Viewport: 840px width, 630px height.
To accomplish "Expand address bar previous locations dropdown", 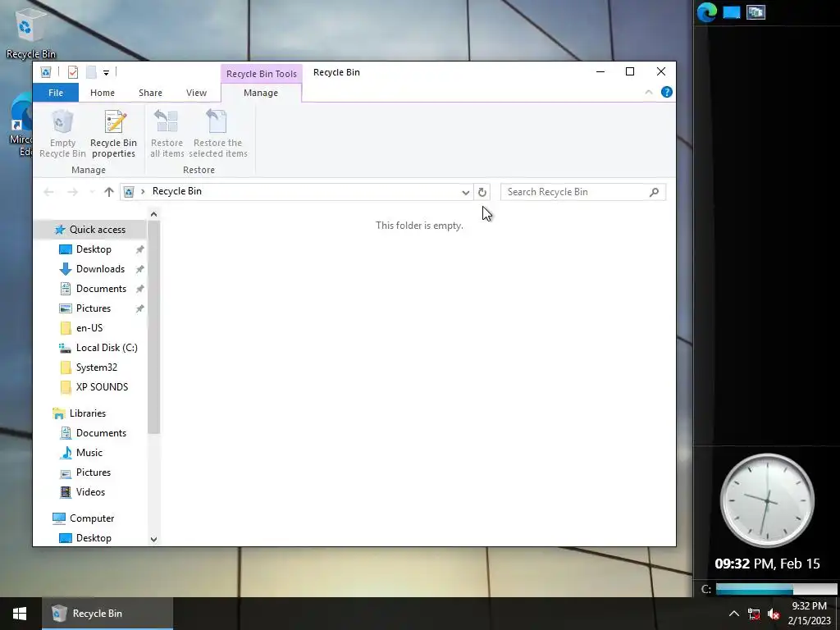I will [x=466, y=192].
